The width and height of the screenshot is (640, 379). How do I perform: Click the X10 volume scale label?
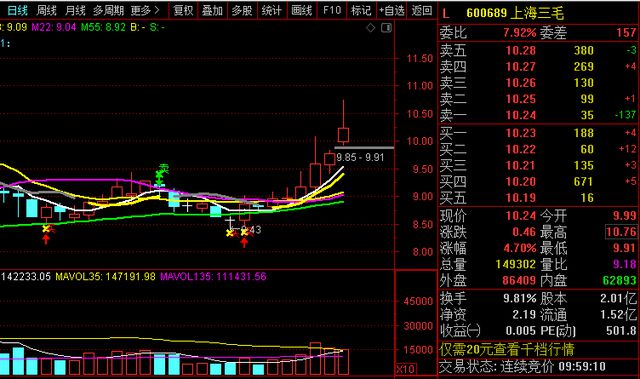[x=406, y=369]
